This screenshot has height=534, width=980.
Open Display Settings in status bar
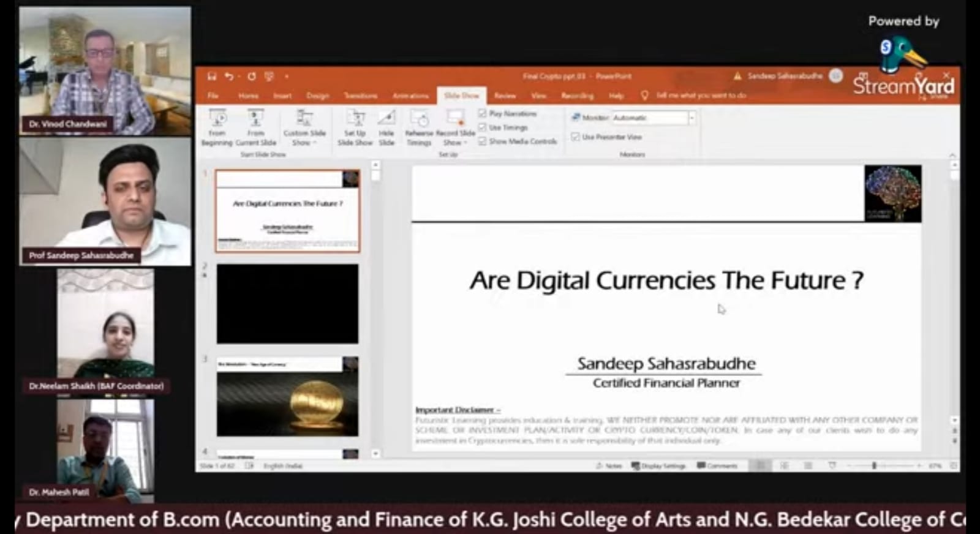coord(658,466)
